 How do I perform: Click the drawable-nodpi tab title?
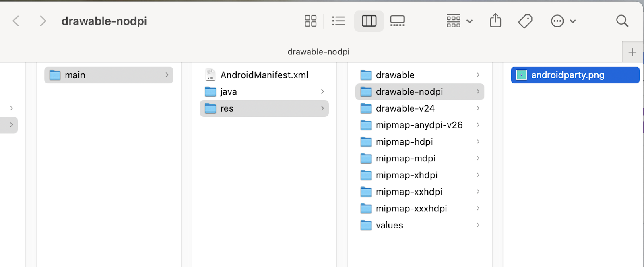318,52
